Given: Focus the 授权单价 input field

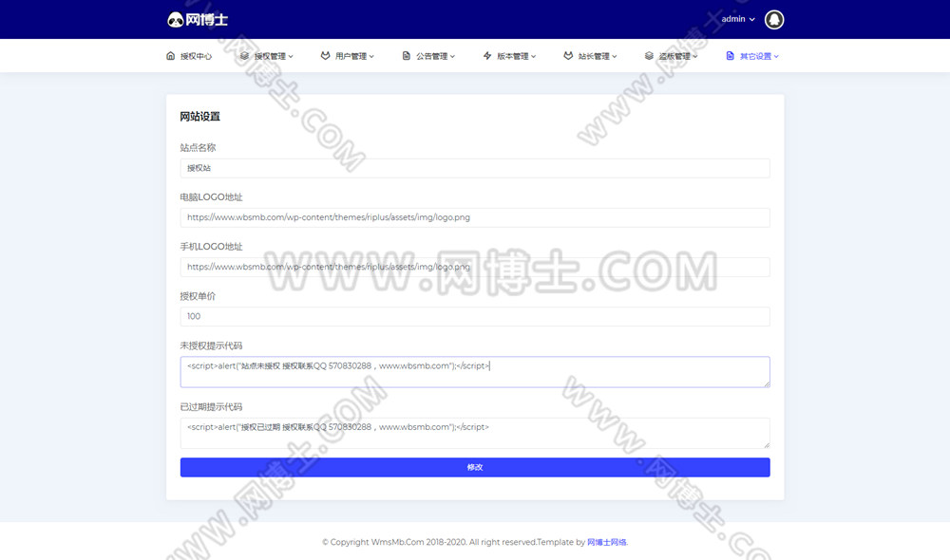Looking at the screenshot, I should [x=475, y=317].
